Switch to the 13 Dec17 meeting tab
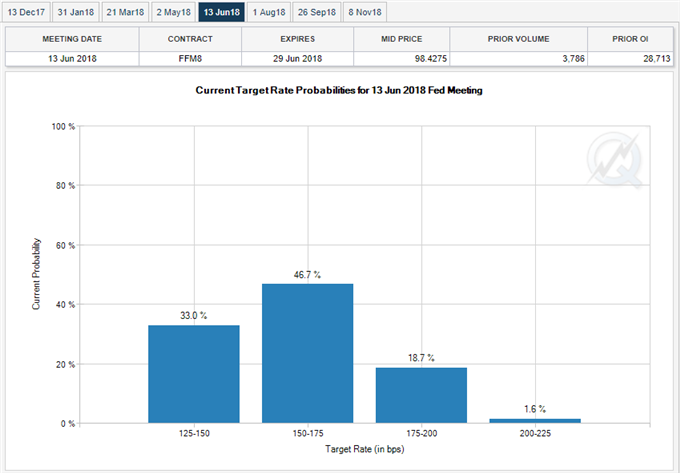The height and width of the screenshot is (473, 680). (x=26, y=12)
